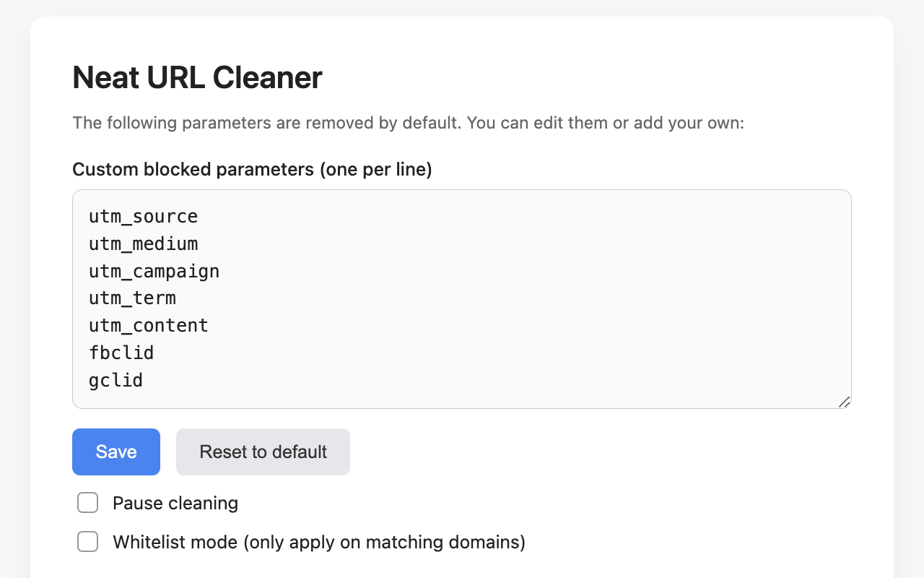Click the Custom blocked parameters label
924x578 pixels.
pyautogui.click(x=252, y=170)
